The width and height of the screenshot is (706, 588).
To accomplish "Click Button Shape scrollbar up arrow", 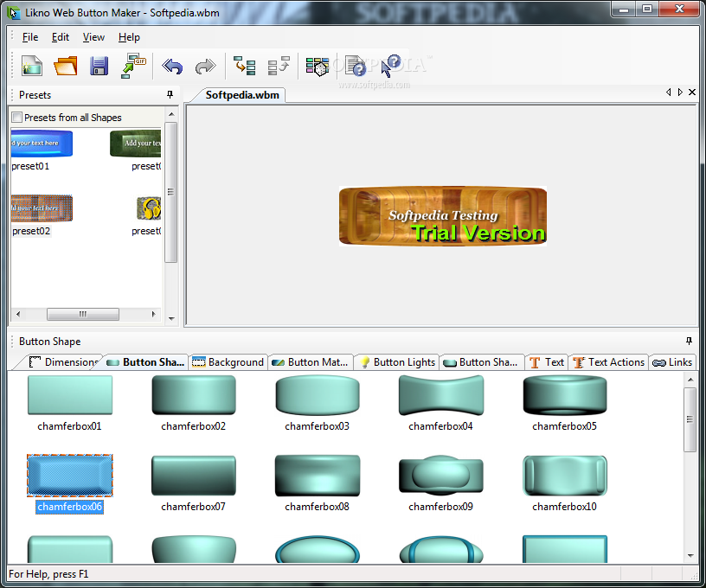I will 690,380.
